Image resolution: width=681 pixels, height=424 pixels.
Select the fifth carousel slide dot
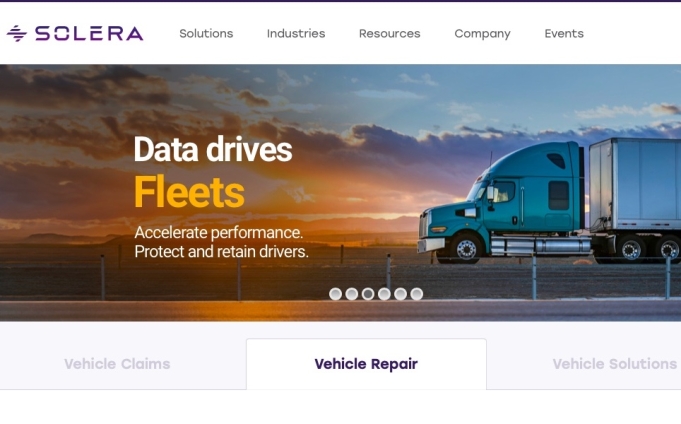click(400, 294)
